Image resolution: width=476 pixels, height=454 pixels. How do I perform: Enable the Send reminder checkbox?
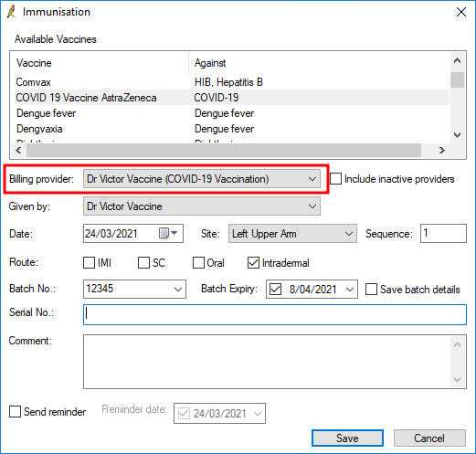(x=15, y=412)
